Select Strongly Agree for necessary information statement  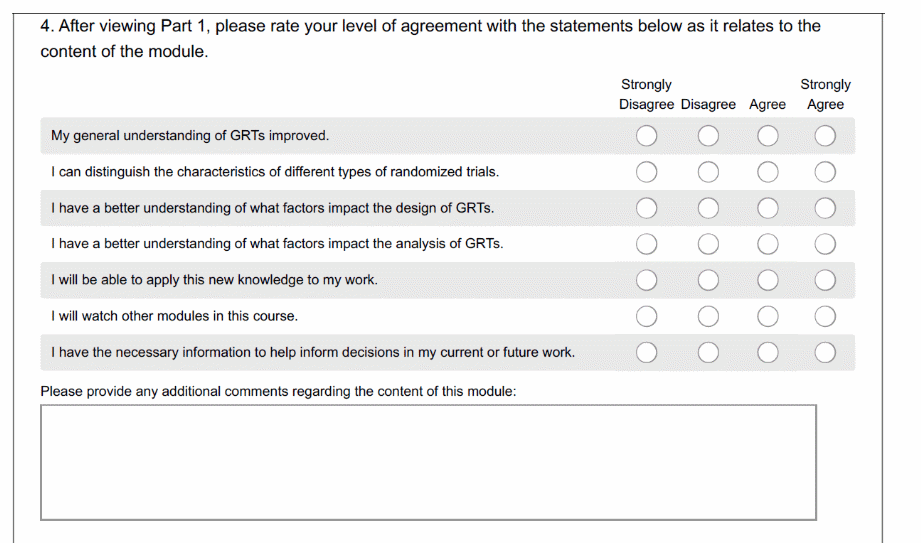point(825,352)
